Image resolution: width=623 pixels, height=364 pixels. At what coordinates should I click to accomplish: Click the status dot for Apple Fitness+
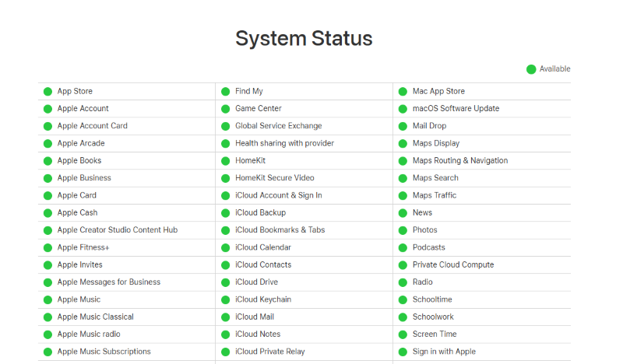tap(48, 247)
